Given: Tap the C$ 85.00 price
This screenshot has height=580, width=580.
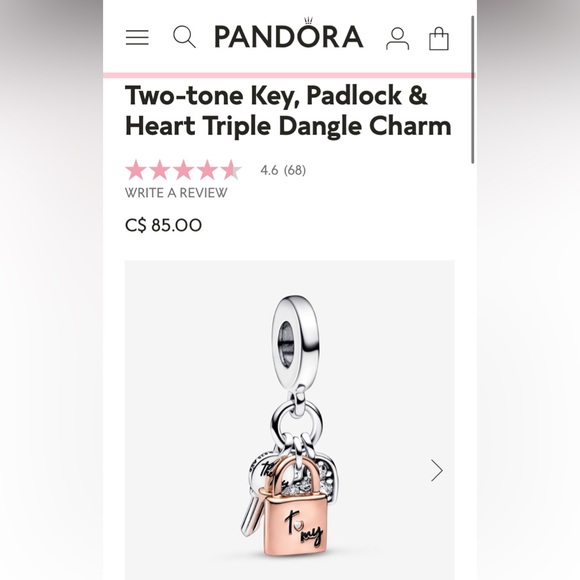Looking at the screenshot, I should click(x=163, y=225).
